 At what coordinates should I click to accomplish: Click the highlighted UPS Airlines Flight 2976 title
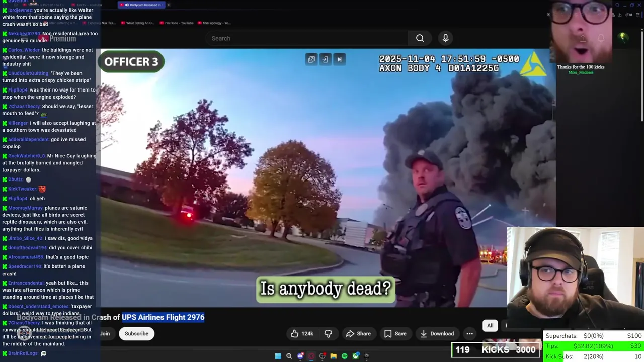click(x=163, y=317)
